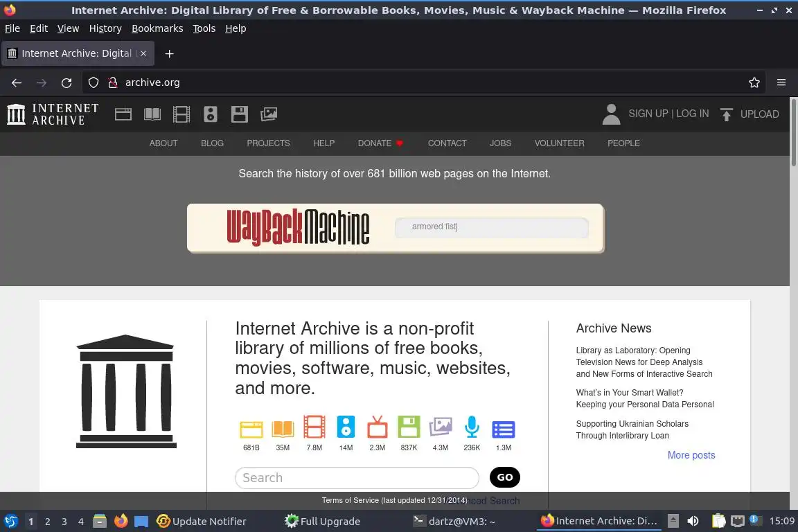
Task: Select the Internet Archive browser tab
Action: pos(78,53)
